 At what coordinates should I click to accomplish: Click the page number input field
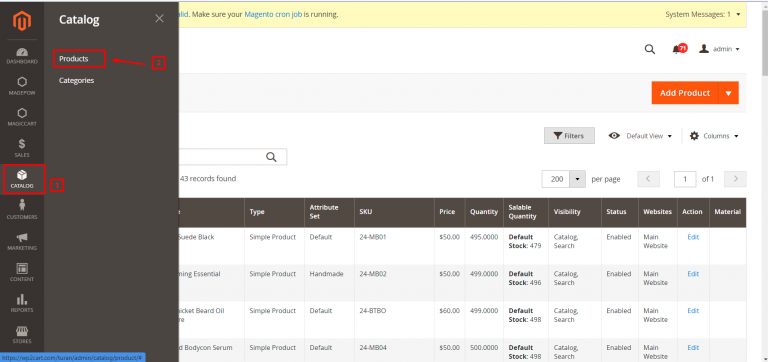click(685, 179)
